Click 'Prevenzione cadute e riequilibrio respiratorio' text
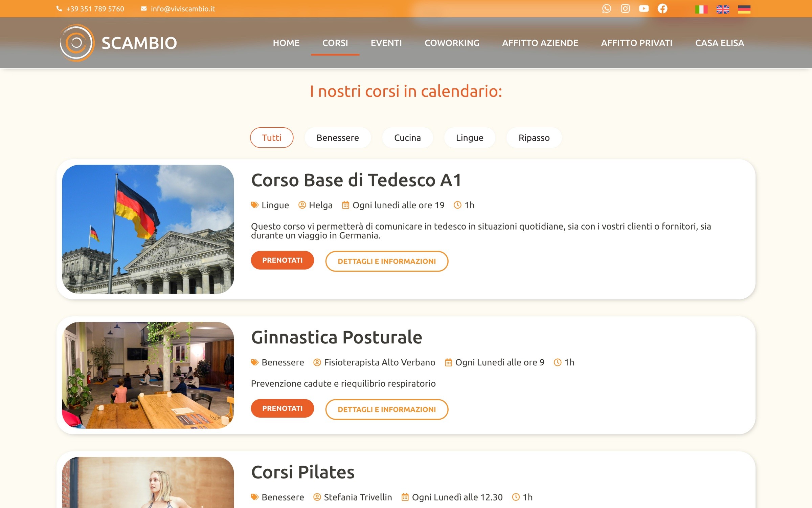This screenshot has height=508, width=812. click(x=343, y=383)
